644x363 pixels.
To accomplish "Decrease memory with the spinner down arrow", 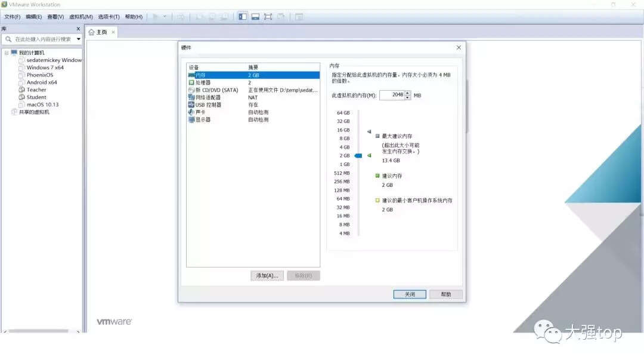I will click(x=407, y=97).
